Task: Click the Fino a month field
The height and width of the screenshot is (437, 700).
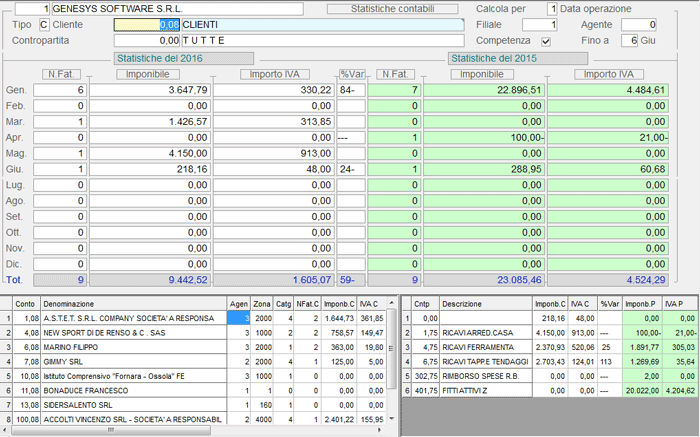Action: point(629,41)
